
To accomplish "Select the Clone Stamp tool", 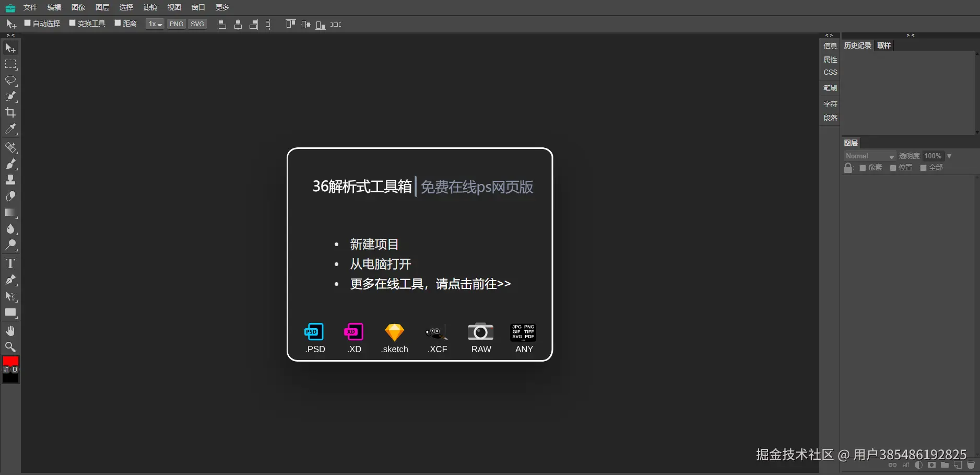I will [x=10, y=180].
